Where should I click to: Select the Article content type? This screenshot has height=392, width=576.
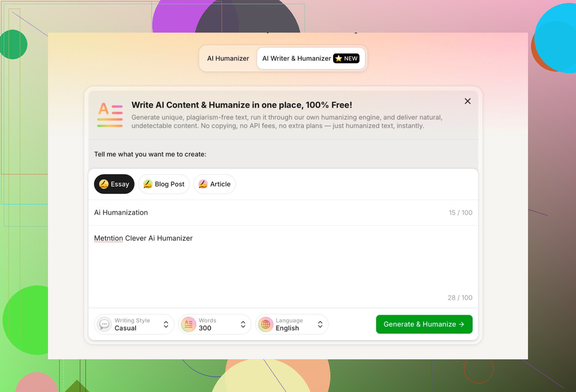(x=214, y=184)
